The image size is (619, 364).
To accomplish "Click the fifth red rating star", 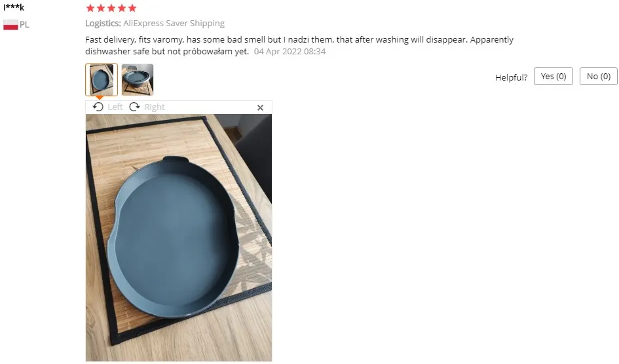I will coord(132,8).
